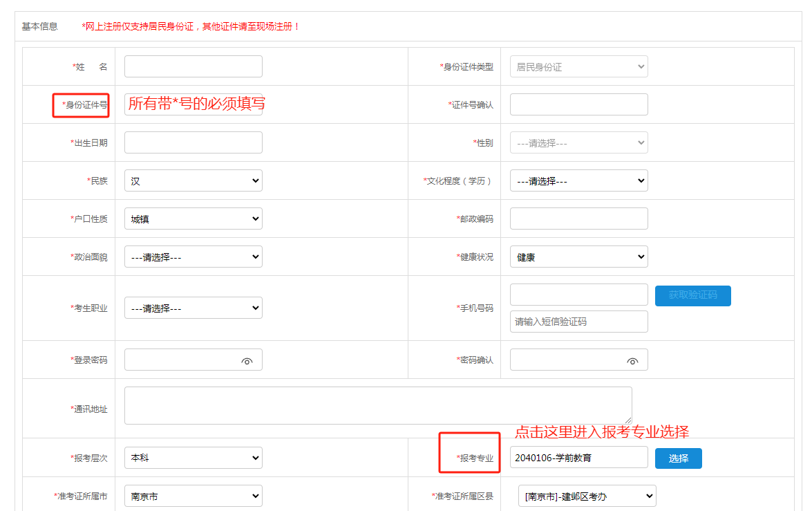Open the 民族 dropdown
This screenshot has height=511, width=812.
coord(193,181)
